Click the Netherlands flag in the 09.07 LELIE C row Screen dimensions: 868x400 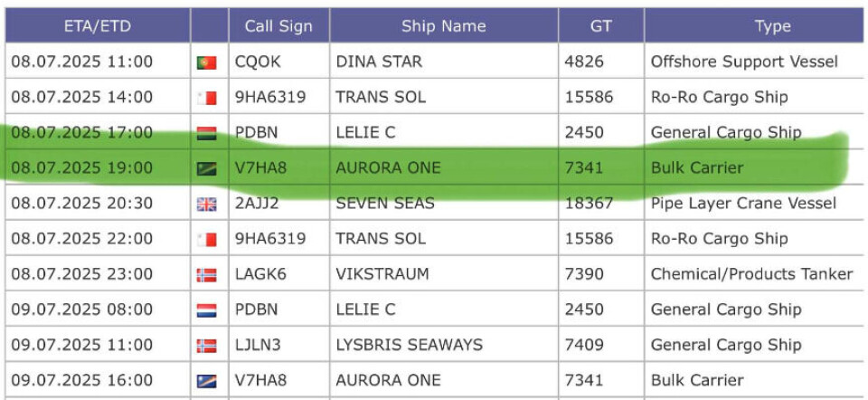click(206, 310)
